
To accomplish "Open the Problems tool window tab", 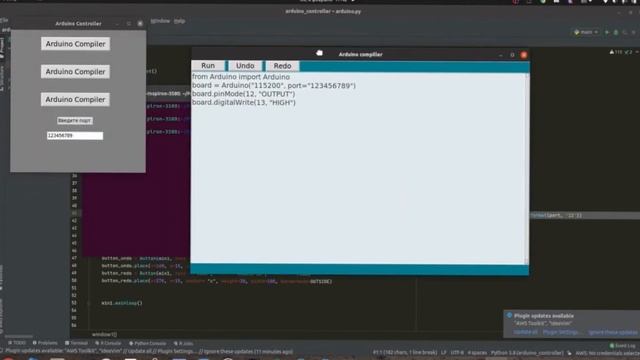I will (x=45, y=343).
